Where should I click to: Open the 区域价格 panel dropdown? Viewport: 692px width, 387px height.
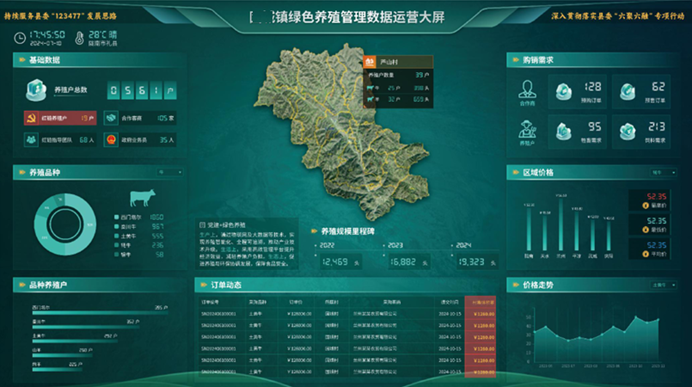(663, 172)
